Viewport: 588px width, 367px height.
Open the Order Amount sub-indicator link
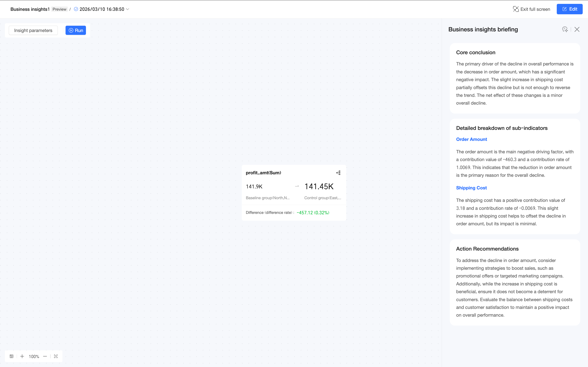[471, 139]
